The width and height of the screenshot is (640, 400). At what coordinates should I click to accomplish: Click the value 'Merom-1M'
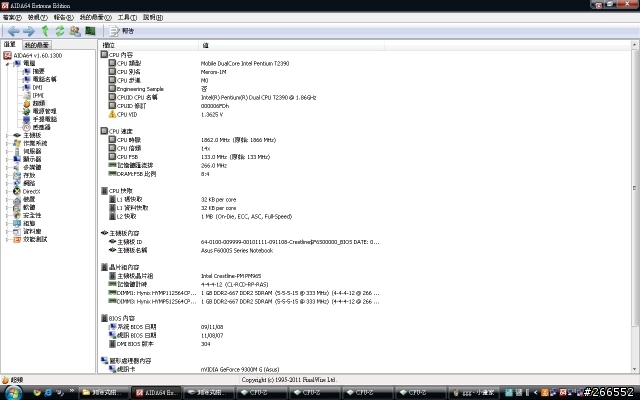(x=213, y=72)
